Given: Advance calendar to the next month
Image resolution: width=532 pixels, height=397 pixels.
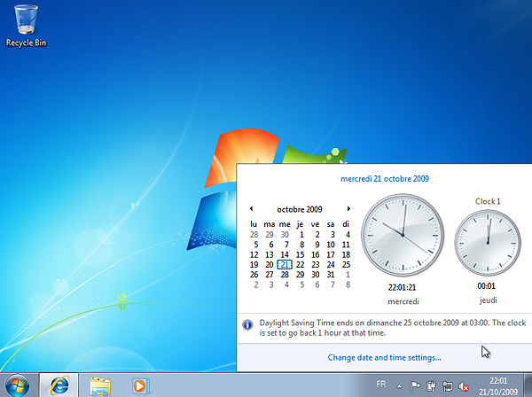Looking at the screenshot, I should pyautogui.click(x=348, y=209).
